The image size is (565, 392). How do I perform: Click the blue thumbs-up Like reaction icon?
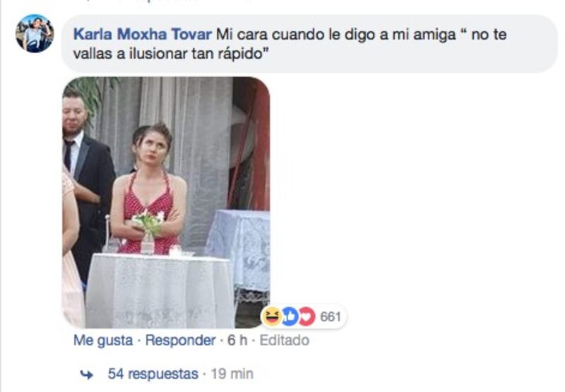coord(290,316)
